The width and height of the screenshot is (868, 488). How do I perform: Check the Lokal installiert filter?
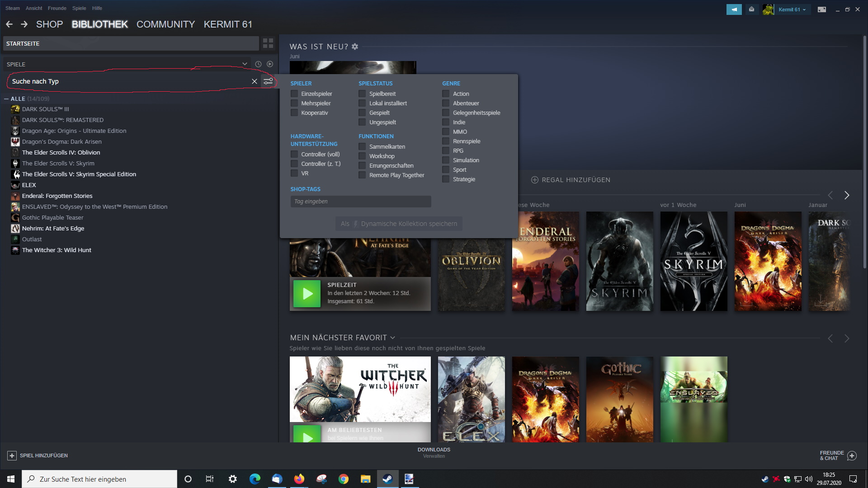(x=362, y=103)
